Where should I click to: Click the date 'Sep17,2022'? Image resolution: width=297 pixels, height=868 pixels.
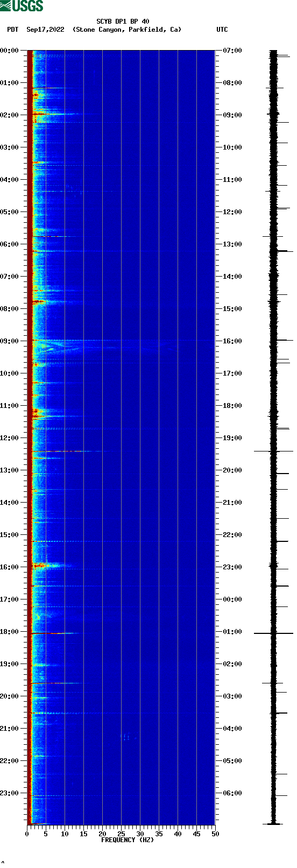pos(45,30)
